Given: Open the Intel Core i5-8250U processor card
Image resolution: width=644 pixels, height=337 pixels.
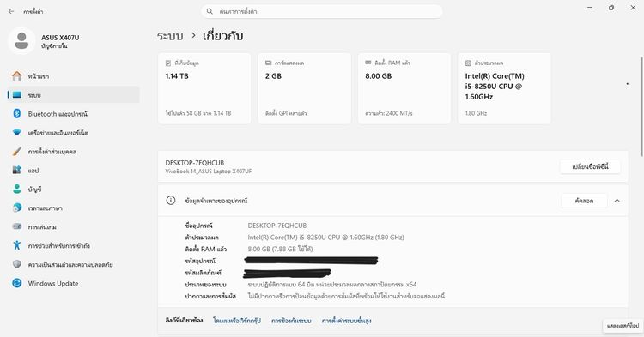Looking at the screenshot, I should pos(504,88).
